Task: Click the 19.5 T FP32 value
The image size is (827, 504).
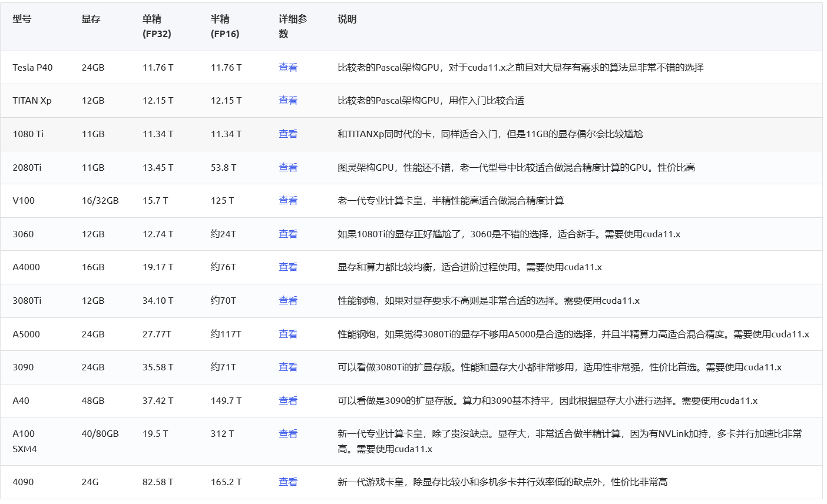Action: pyautogui.click(x=156, y=434)
